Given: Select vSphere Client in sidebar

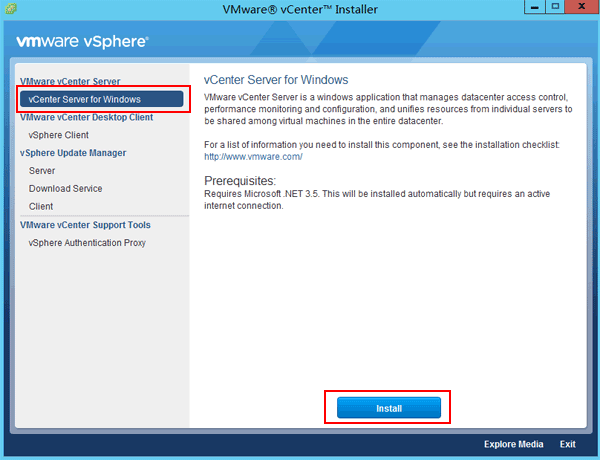Looking at the screenshot, I should [59, 135].
